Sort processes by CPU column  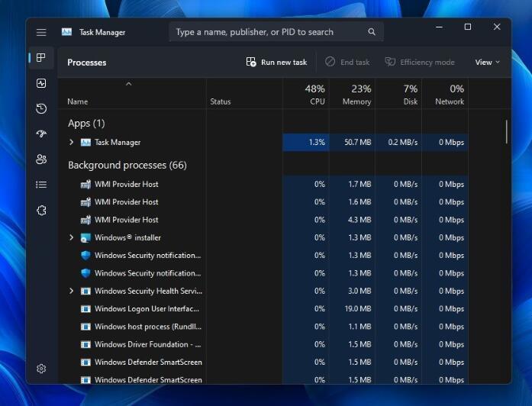[x=306, y=94]
